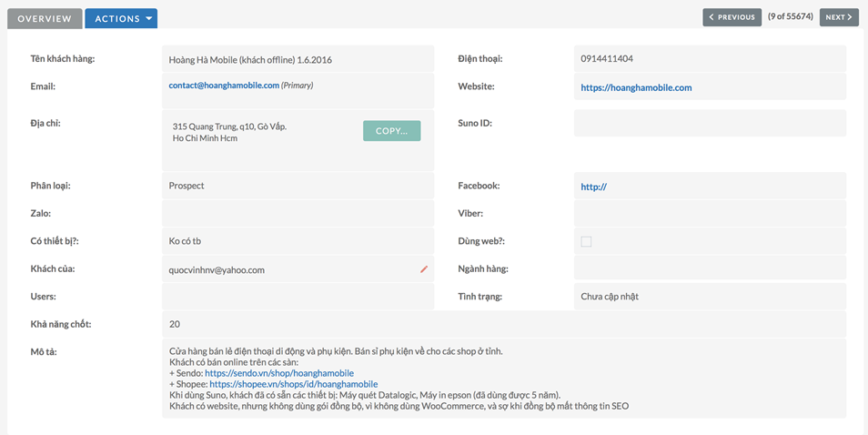Open the Shopee shop link
Screen dimensions: 868x435
(293, 384)
